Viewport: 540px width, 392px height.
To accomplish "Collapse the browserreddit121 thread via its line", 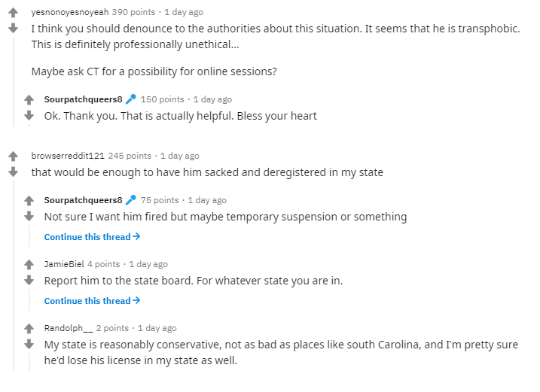I will pos(14,275).
